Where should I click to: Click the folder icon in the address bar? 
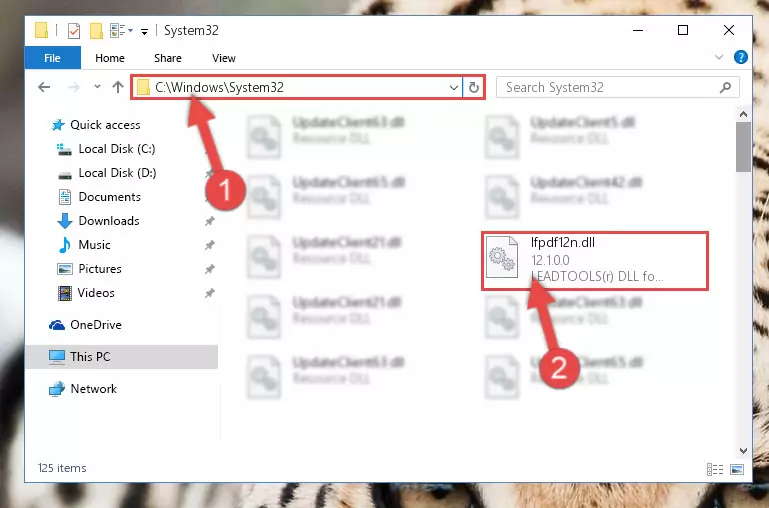point(143,87)
